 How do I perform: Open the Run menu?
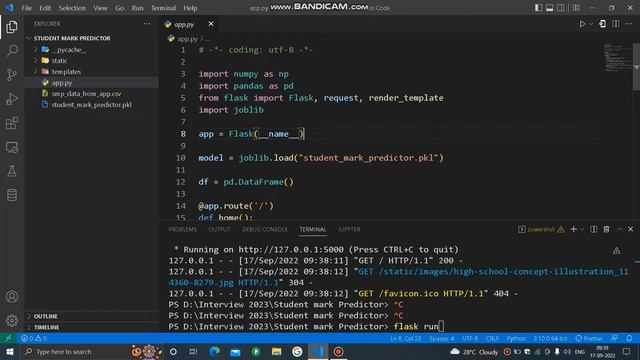(138, 8)
